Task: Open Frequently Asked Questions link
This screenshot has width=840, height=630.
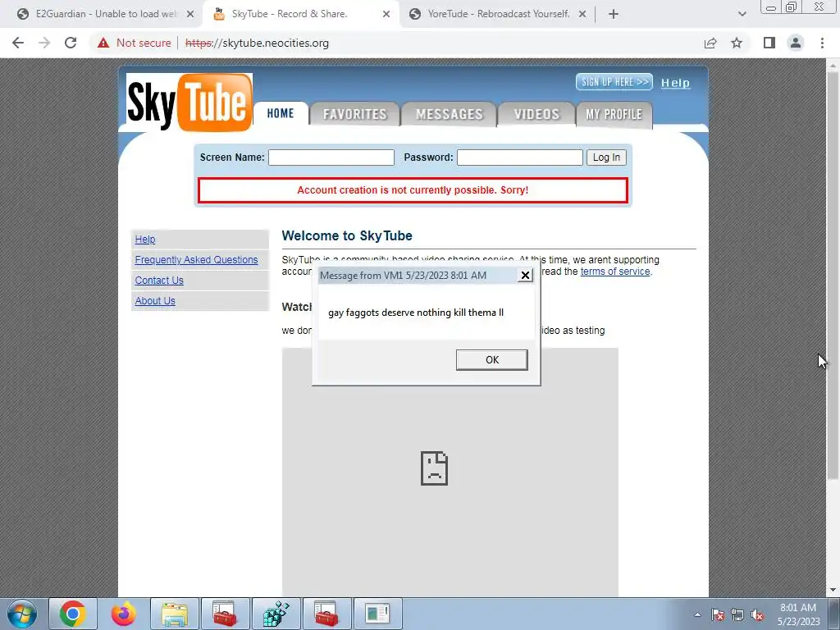Action: (196, 260)
